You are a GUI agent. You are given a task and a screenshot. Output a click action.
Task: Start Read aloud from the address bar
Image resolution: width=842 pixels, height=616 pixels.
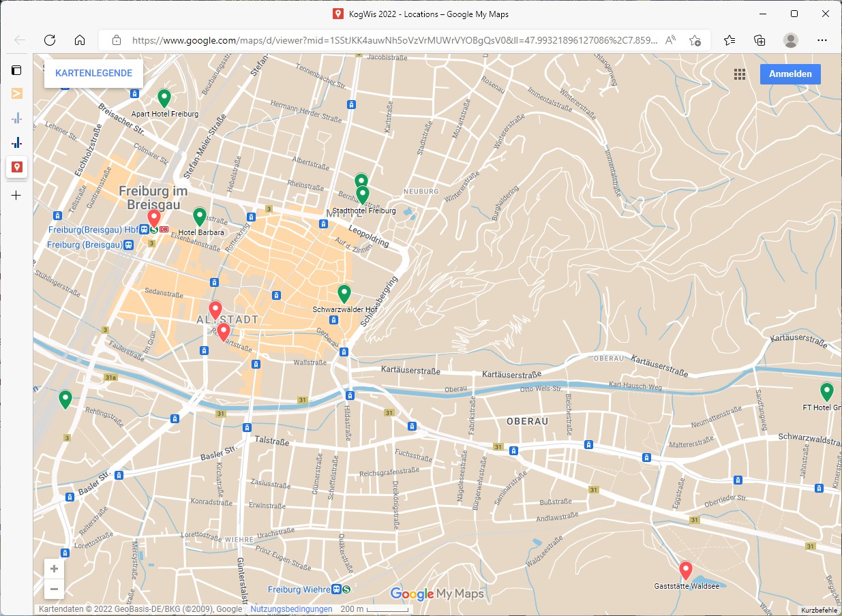pos(671,40)
